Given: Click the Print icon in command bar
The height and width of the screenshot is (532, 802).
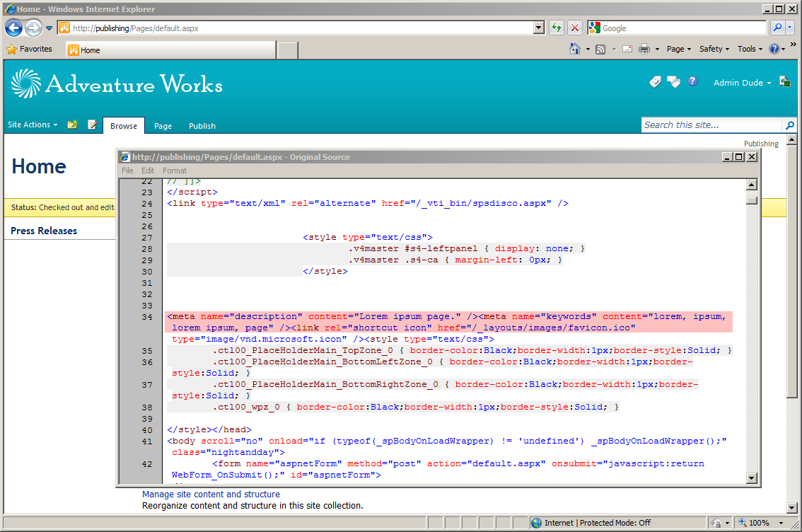Looking at the screenshot, I should pos(644,49).
